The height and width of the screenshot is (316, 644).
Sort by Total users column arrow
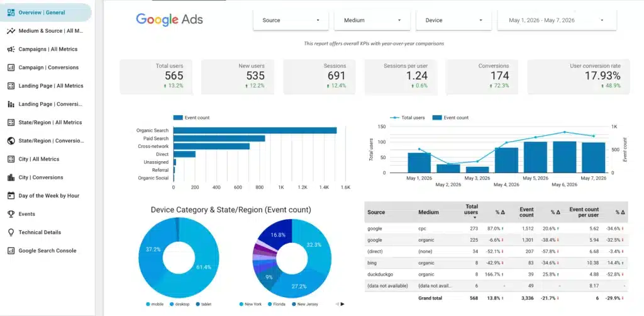click(x=474, y=217)
